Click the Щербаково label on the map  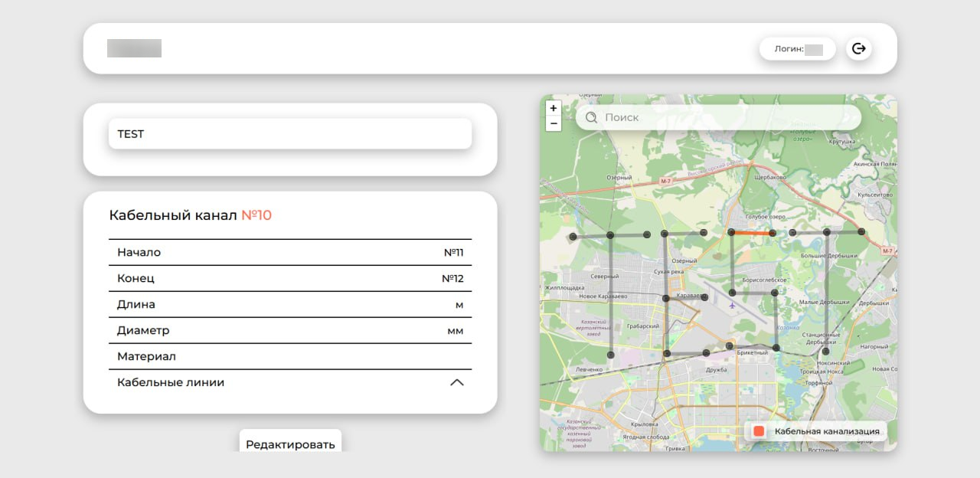[770, 177]
